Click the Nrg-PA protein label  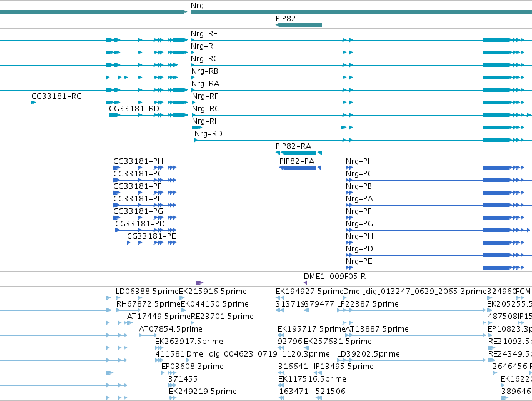(x=359, y=199)
